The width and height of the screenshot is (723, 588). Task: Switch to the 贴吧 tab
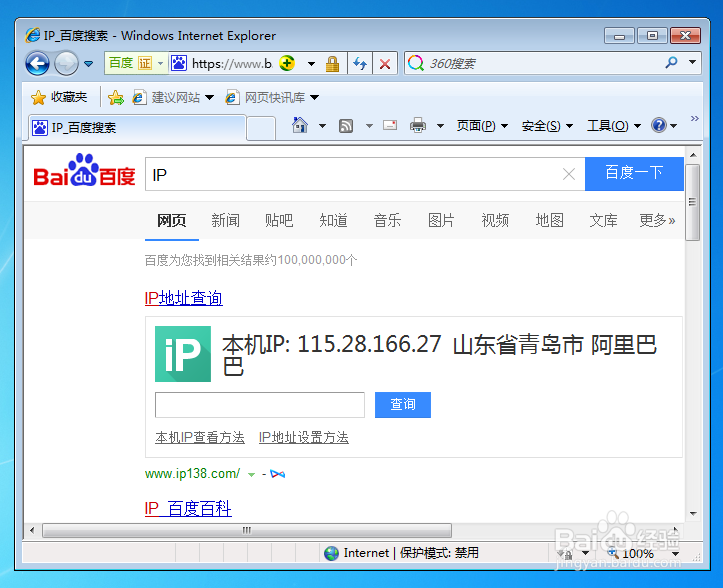(279, 220)
